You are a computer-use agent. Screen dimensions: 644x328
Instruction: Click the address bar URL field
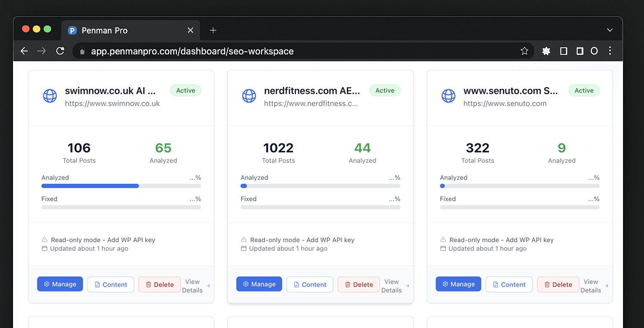[293, 51]
